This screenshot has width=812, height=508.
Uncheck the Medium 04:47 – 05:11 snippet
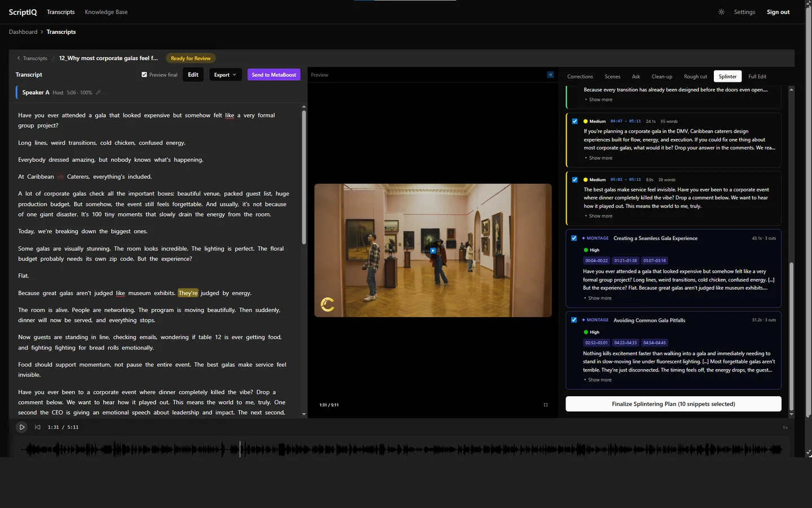(575, 121)
